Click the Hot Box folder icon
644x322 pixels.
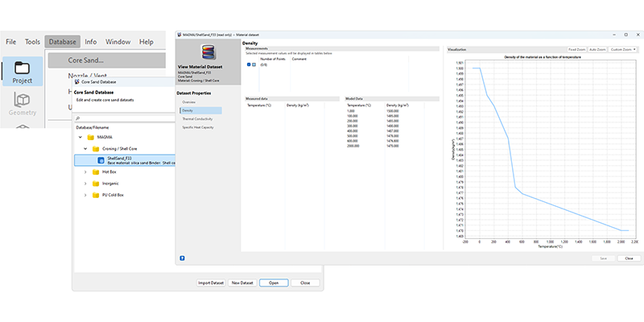tap(96, 171)
